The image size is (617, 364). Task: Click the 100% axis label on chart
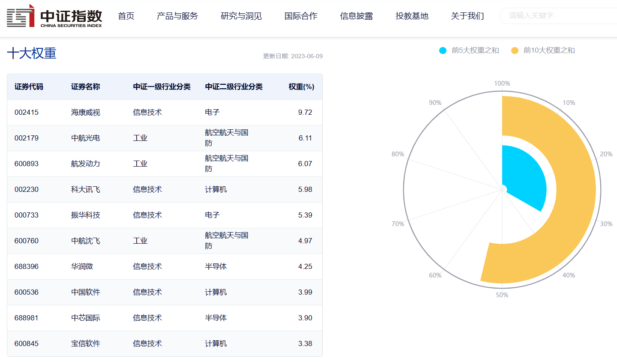point(502,84)
